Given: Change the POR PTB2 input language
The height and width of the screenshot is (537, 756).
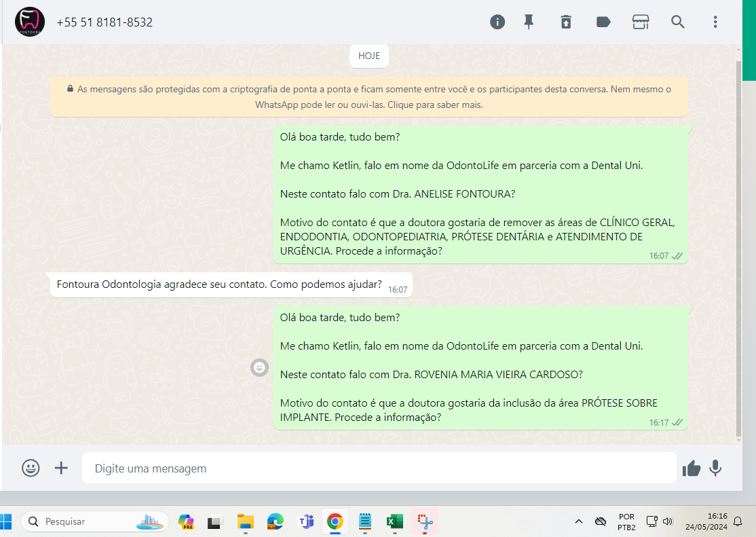Looking at the screenshot, I should click(x=626, y=522).
